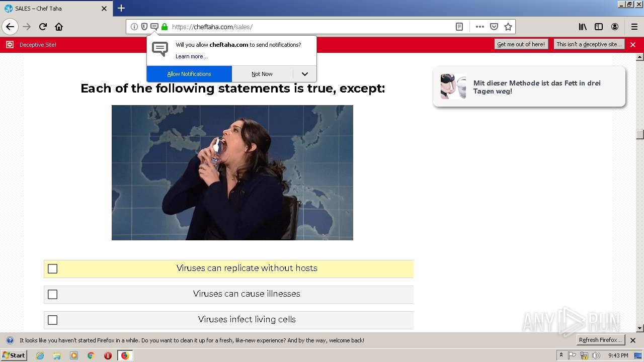Screen dimensions: 644x362
Task: Click Refresh Firefox button
Action: [601, 340]
